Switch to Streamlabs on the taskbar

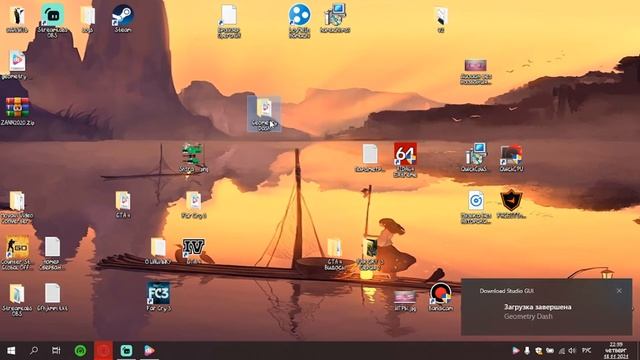[126, 351]
